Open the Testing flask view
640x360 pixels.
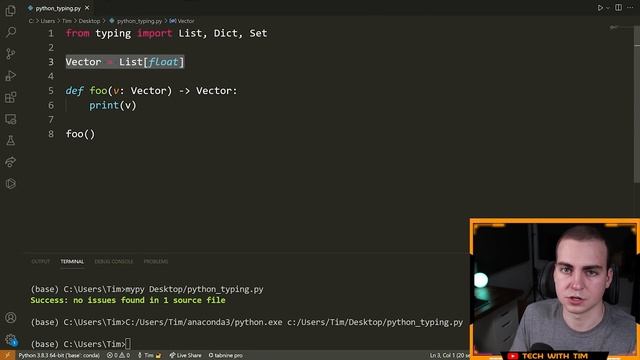11,140
